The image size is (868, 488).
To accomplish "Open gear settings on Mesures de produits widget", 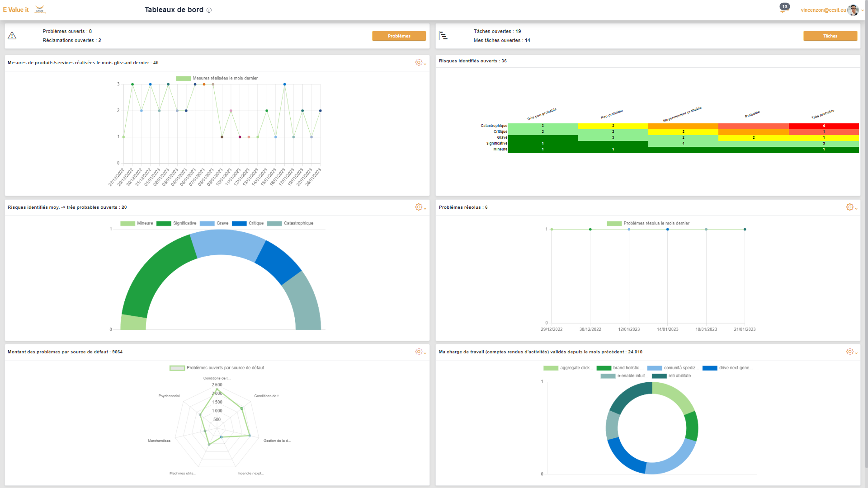I will (x=419, y=62).
